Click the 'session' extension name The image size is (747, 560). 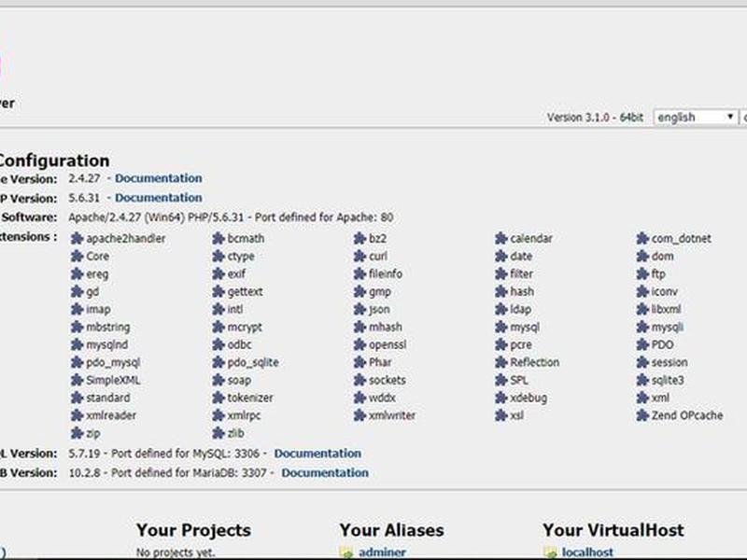(x=669, y=362)
